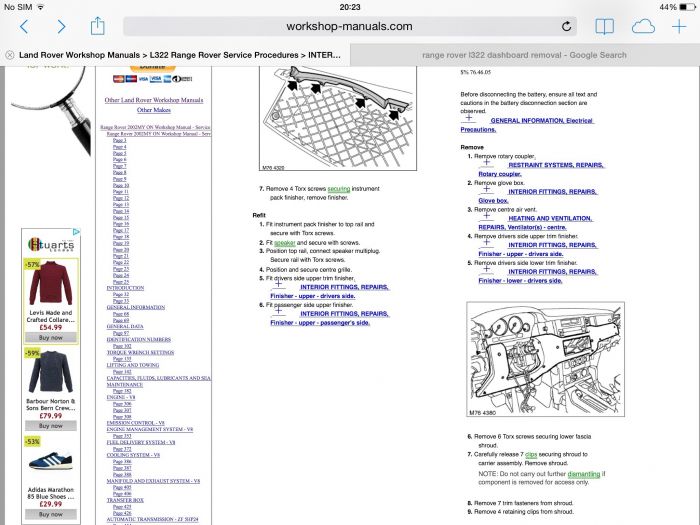Tap the M76 4380 dashboard diagram
The image size is (700, 525).
546,359
